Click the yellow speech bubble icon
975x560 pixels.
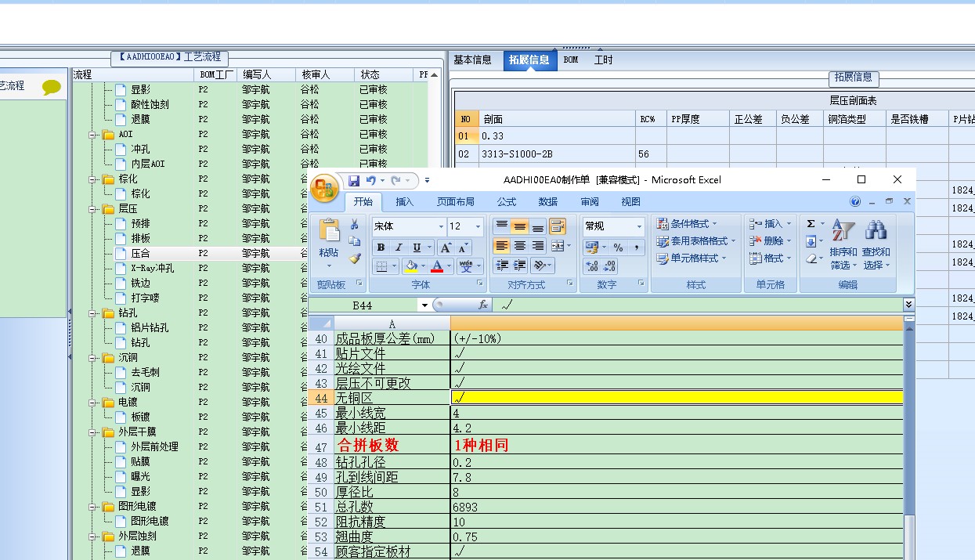(52, 87)
